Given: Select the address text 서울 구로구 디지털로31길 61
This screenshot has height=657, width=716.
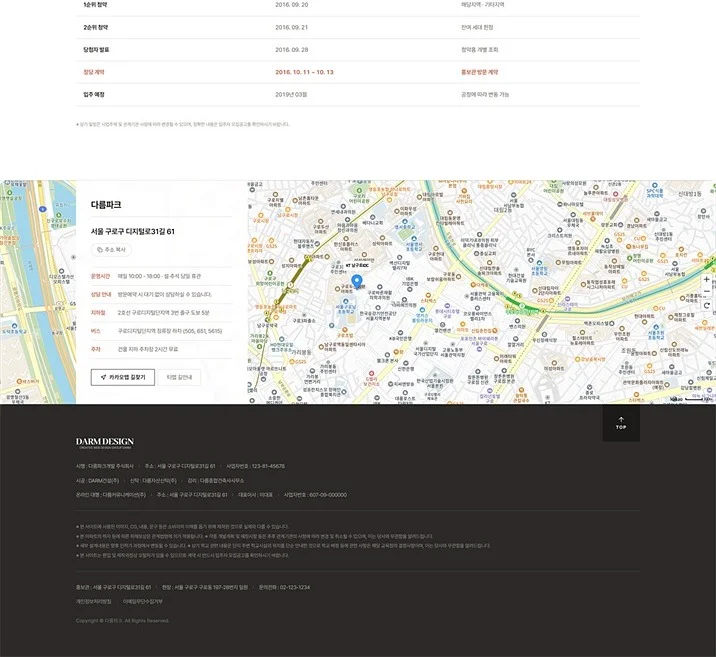Looking at the screenshot, I should point(132,231).
